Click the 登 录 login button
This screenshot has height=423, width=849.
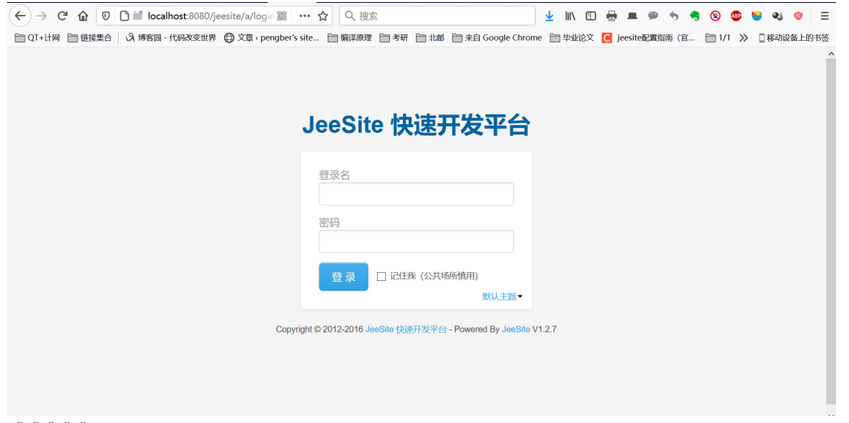click(x=343, y=277)
